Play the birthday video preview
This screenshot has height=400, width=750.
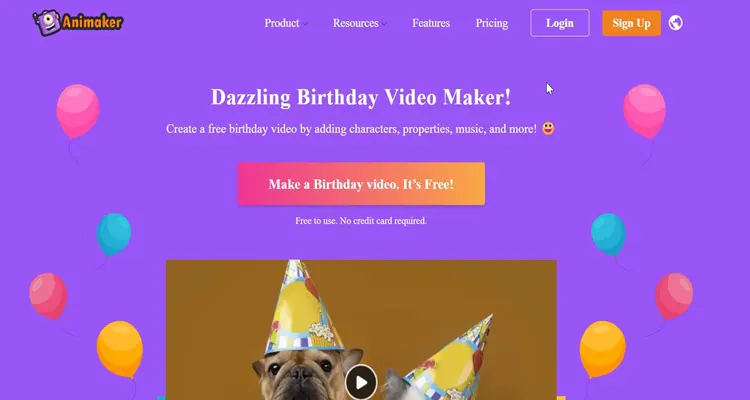(361, 382)
